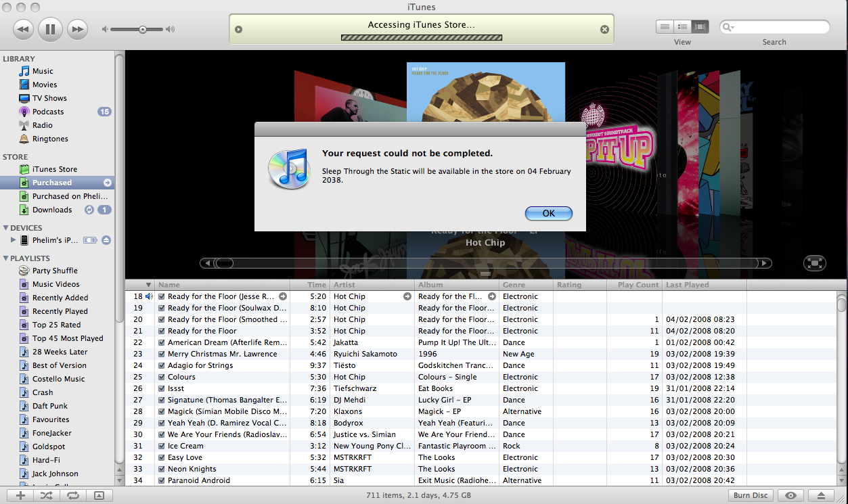Open Radio in the sidebar

pos(42,125)
